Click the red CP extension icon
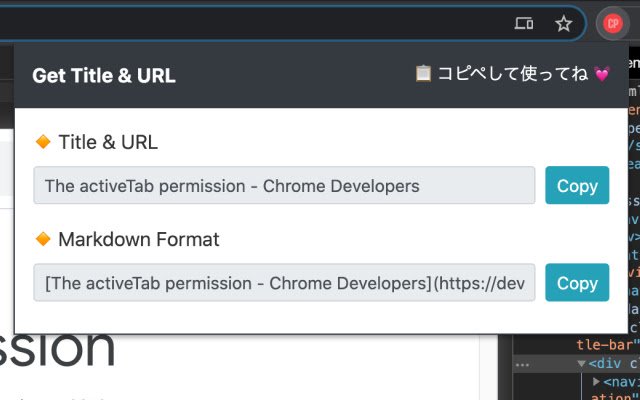Screen dimensions: 640x400 [613, 24]
